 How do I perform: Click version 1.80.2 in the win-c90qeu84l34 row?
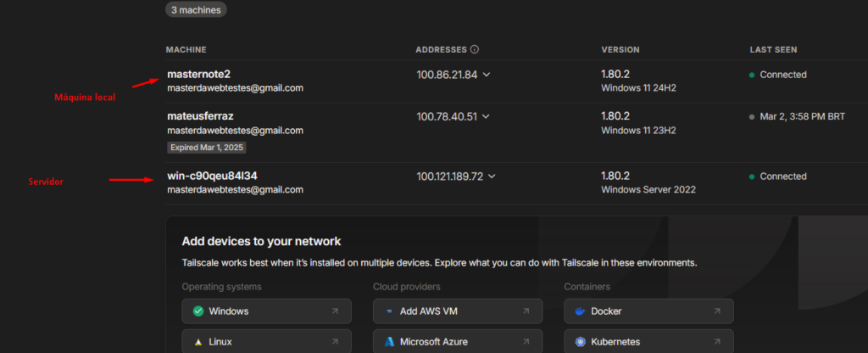coord(615,176)
